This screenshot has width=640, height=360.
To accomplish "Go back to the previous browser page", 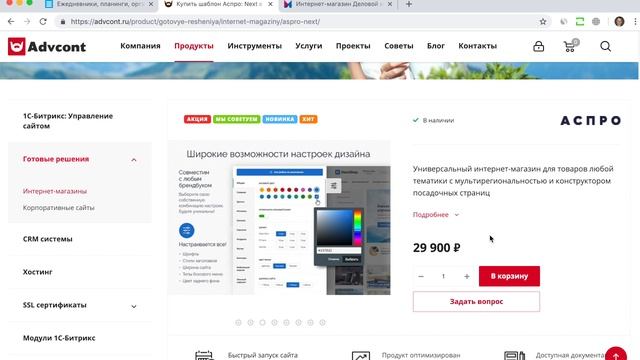I will pos(11,22).
